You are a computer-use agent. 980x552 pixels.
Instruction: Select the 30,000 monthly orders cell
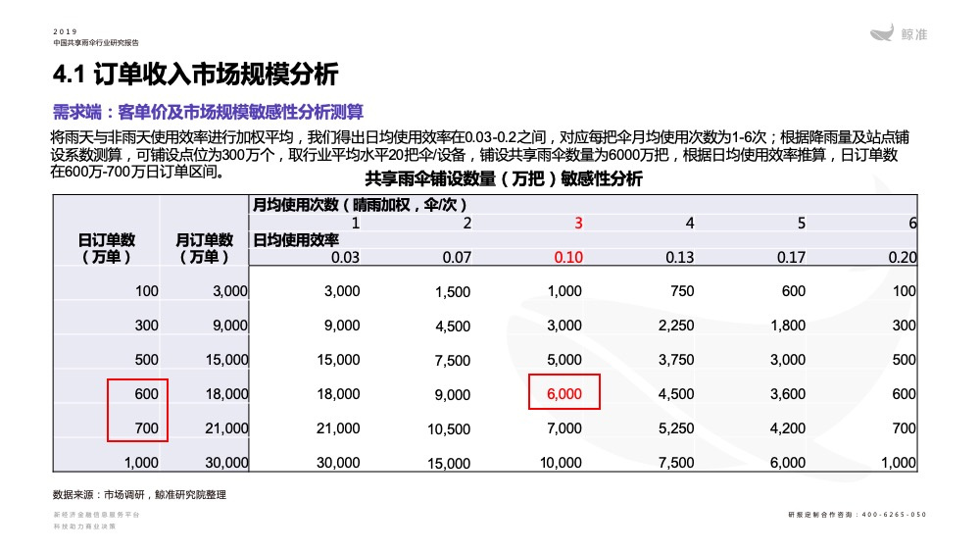pos(226,463)
